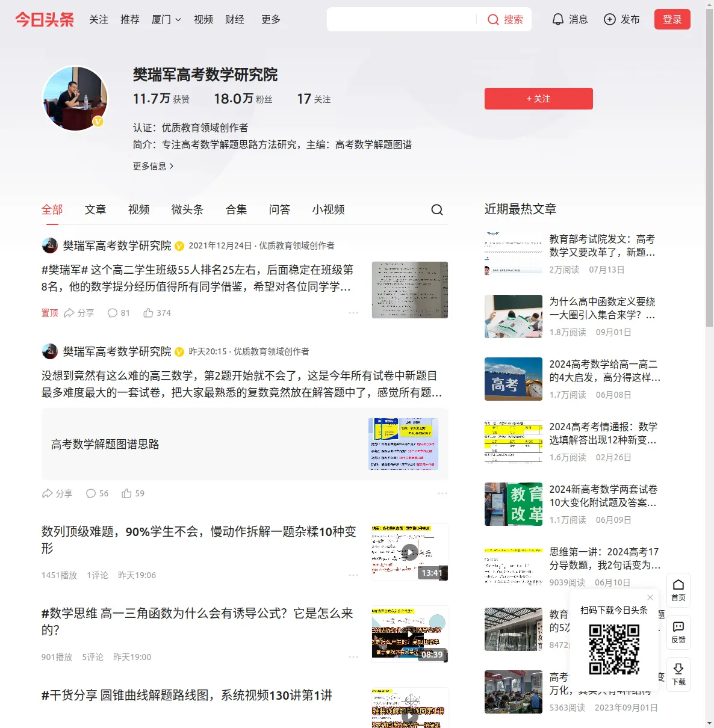The height and width of the screenshot is (728, 714).
Task: Open hot article 2024新高考数学两套试卷
Action: 603,496
